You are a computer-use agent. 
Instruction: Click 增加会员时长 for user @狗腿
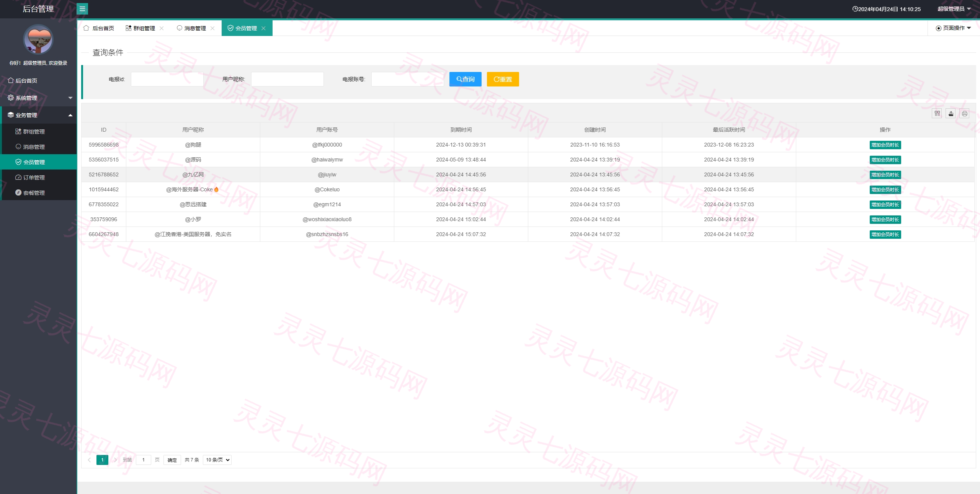[x=885, y=145]
